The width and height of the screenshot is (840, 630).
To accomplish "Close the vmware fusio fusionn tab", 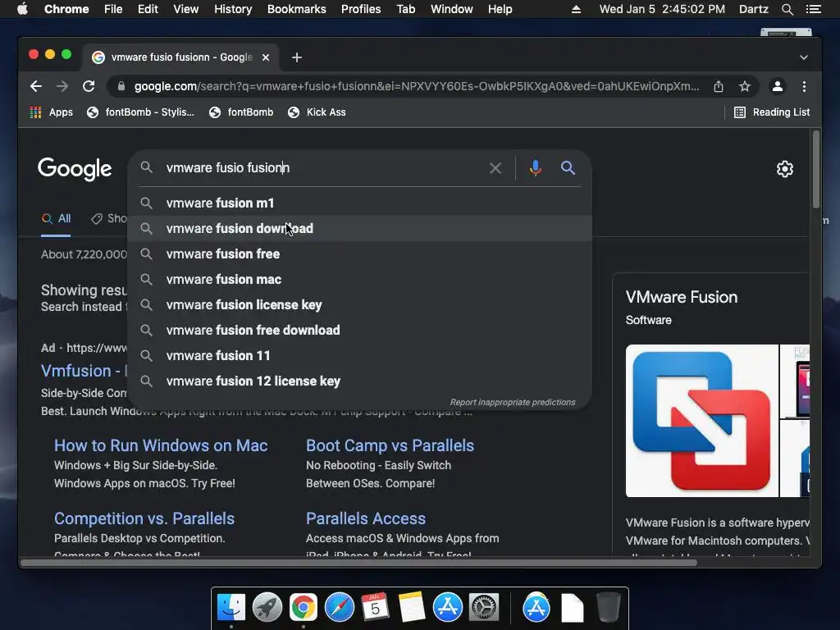I will click(266, 57).
